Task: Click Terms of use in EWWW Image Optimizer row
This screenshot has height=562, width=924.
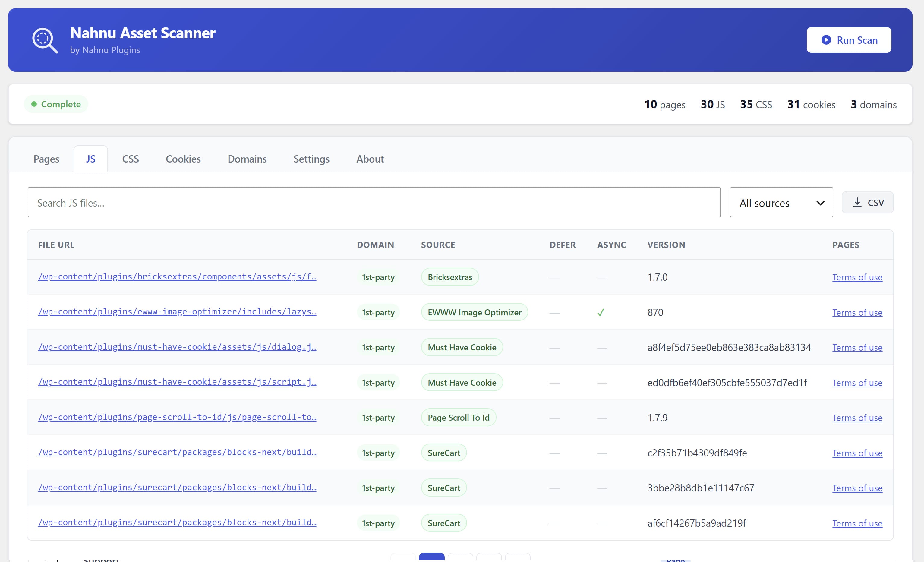Action: 857,313
